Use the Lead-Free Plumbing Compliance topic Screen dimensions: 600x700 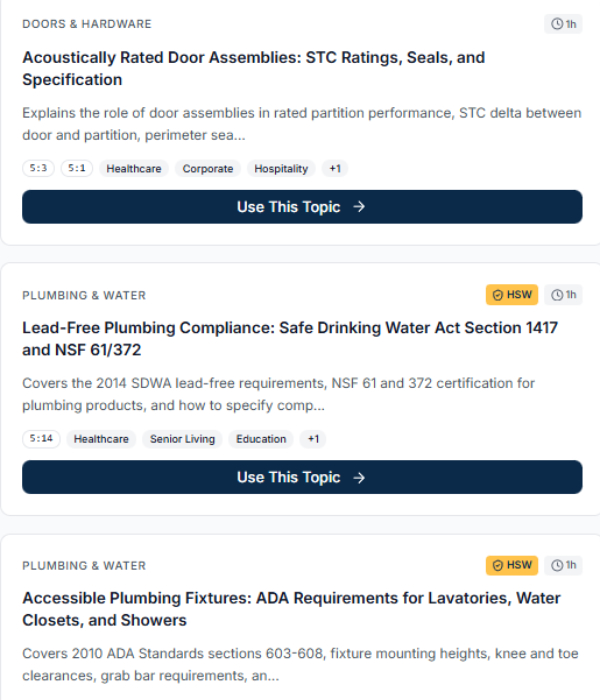(x=302, y=477)
